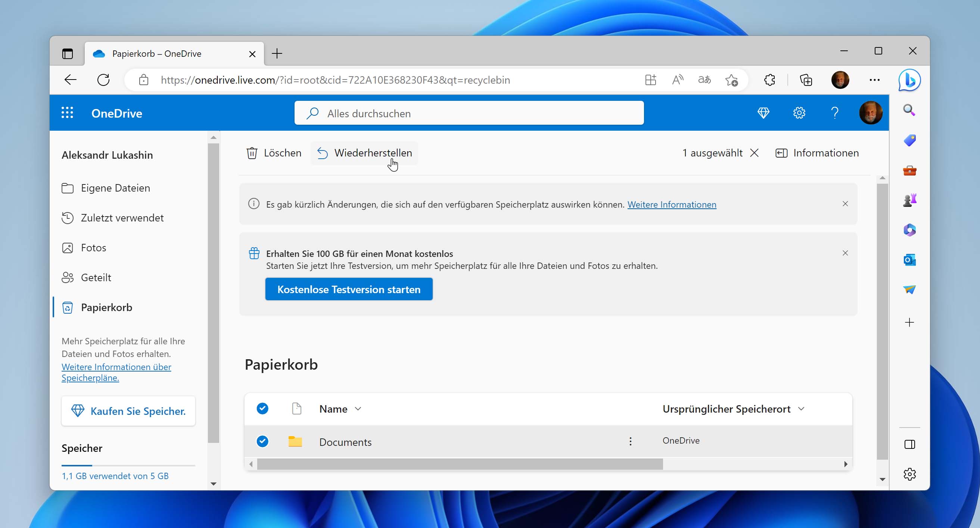This screenshot has width=980, height=528.
Task: Uncheck the Documents folder checkbox
Action: pyautogui.click(x=262, y=441)
